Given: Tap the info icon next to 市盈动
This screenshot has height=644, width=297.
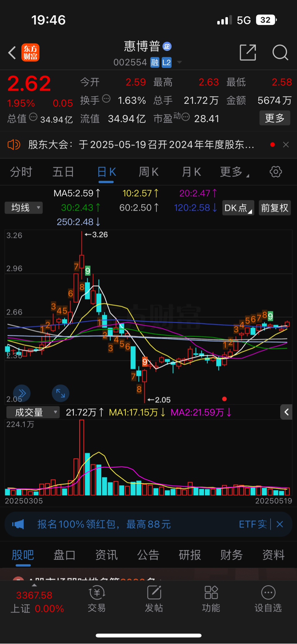Looking at the screenshot, I should pyautogui.click(x=186, y=117).
